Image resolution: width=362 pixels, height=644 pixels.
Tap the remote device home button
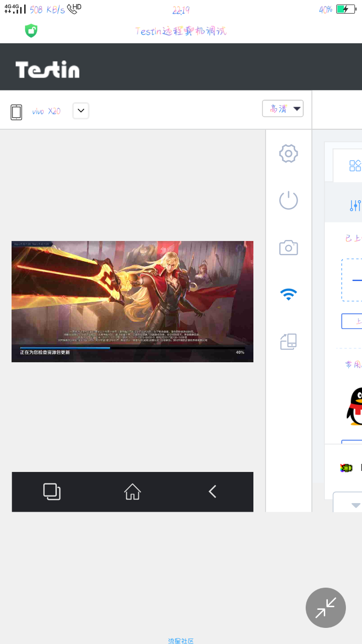tap(132, 492)
